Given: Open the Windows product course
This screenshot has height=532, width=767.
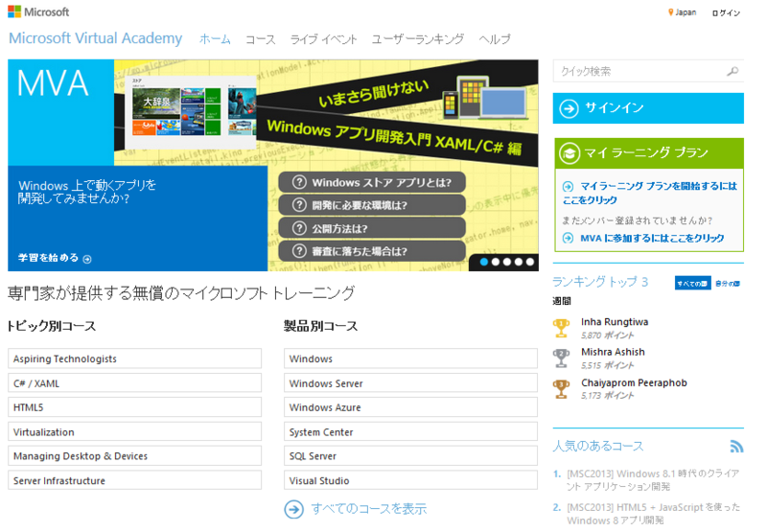Looking at the screenshot, I should tap(410, 359).
